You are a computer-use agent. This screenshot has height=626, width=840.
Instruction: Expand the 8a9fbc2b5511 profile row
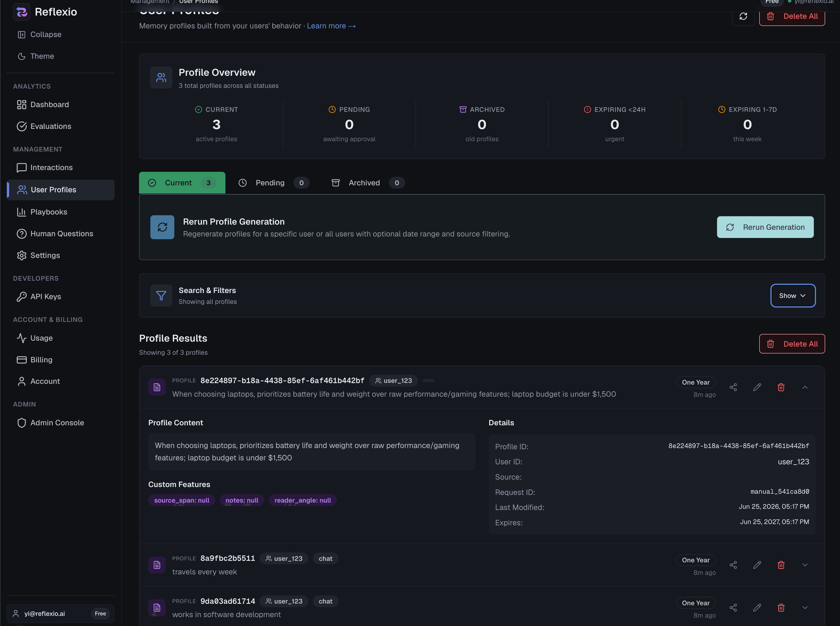(805, 565)
